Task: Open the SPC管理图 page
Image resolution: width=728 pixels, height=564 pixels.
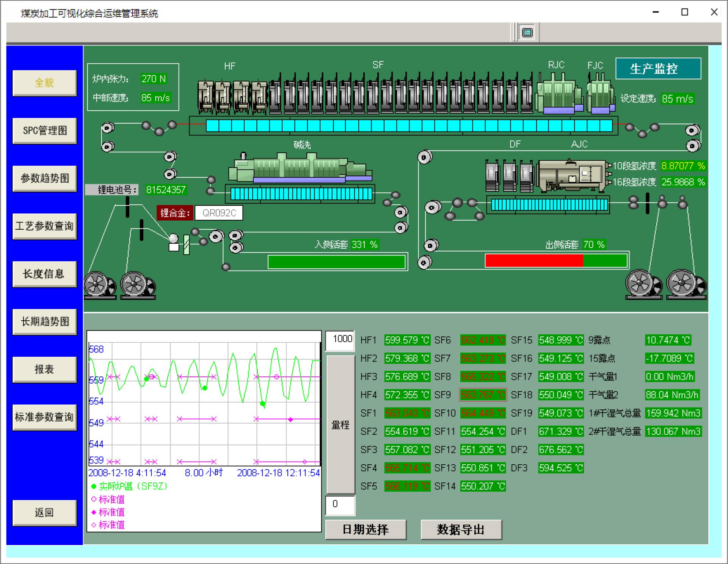Action: [x=44, y=130]
